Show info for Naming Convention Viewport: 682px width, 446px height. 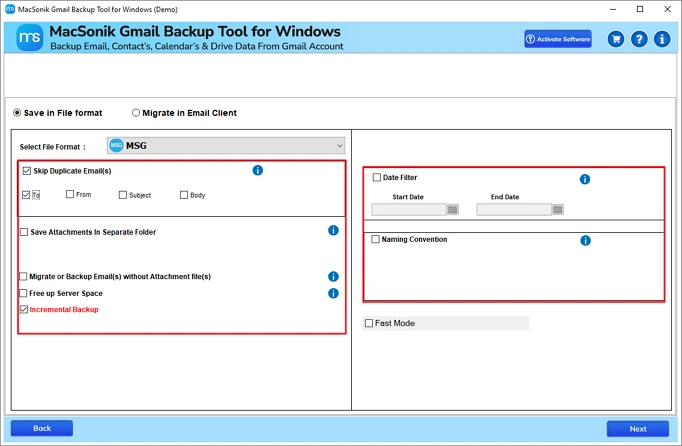pos(585,241)
